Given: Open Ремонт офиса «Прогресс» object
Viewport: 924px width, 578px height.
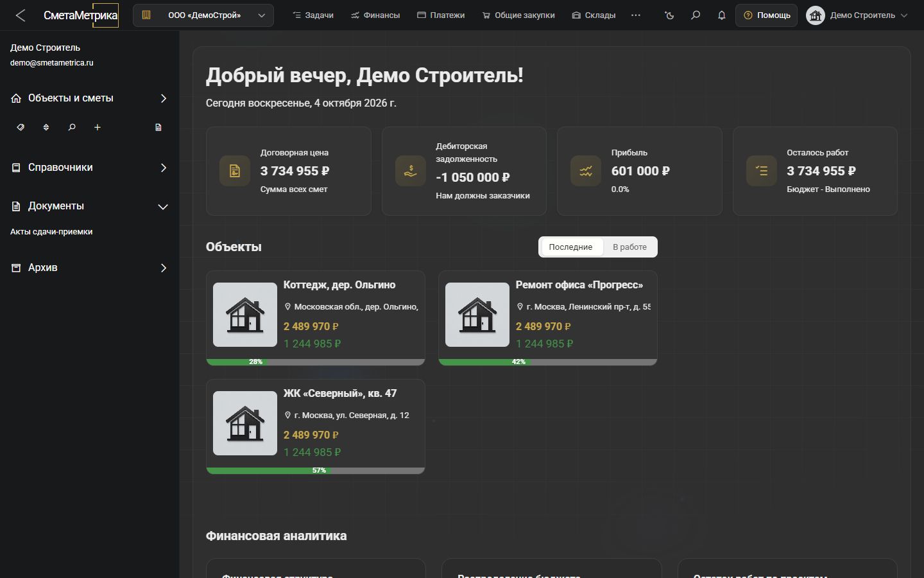Looking at the screenshot, I should point(548,318).
